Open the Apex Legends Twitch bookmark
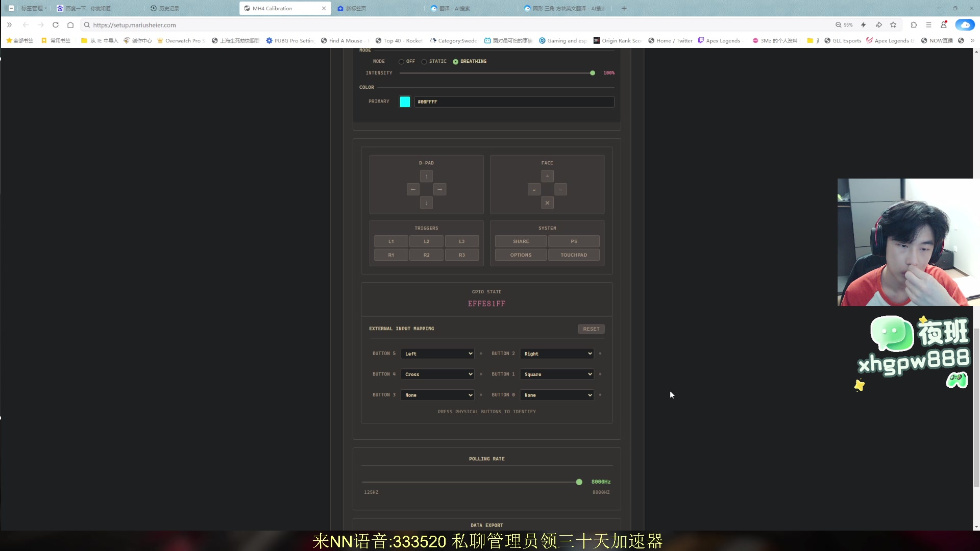 tap(722, 40)
